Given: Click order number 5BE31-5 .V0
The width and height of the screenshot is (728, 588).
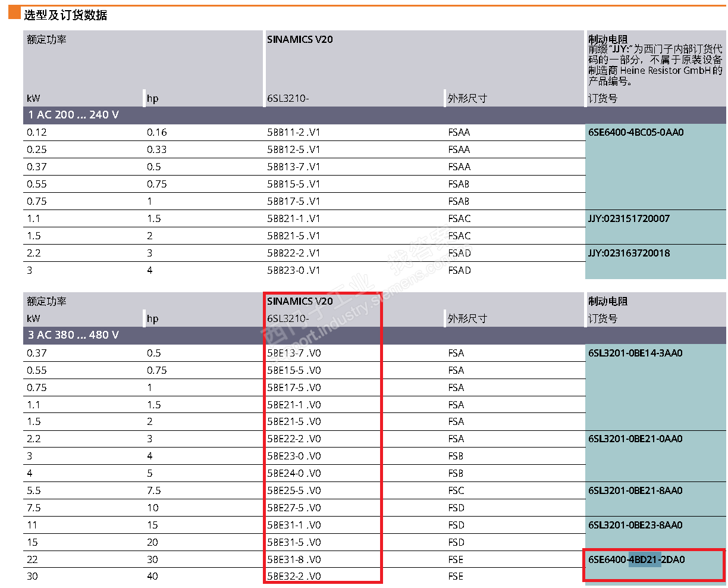Looking at the screenshot, I should (294, 542).
